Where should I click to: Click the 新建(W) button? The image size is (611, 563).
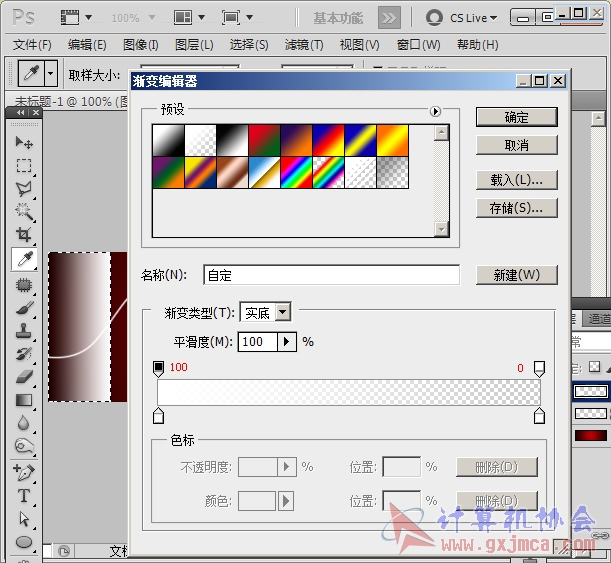point(517,275)
